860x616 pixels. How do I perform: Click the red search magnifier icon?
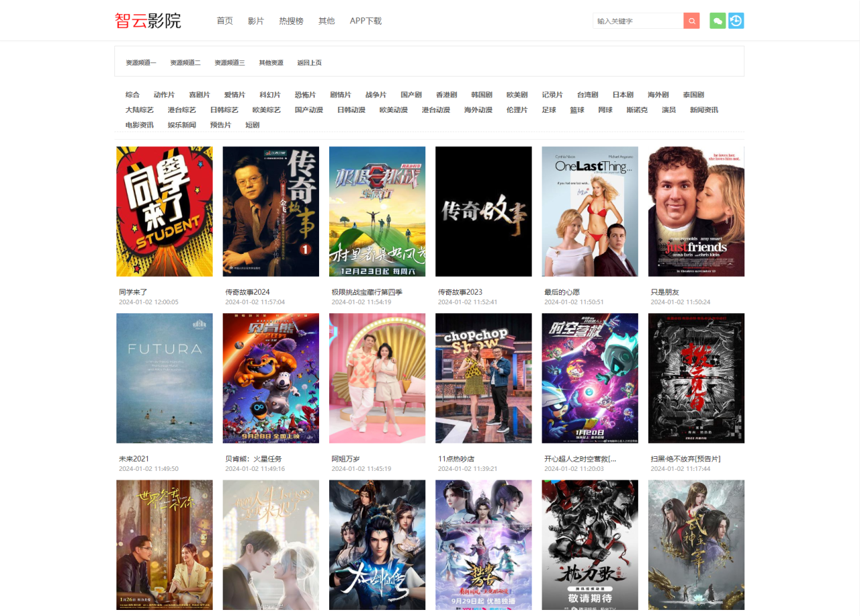(691, 20)
